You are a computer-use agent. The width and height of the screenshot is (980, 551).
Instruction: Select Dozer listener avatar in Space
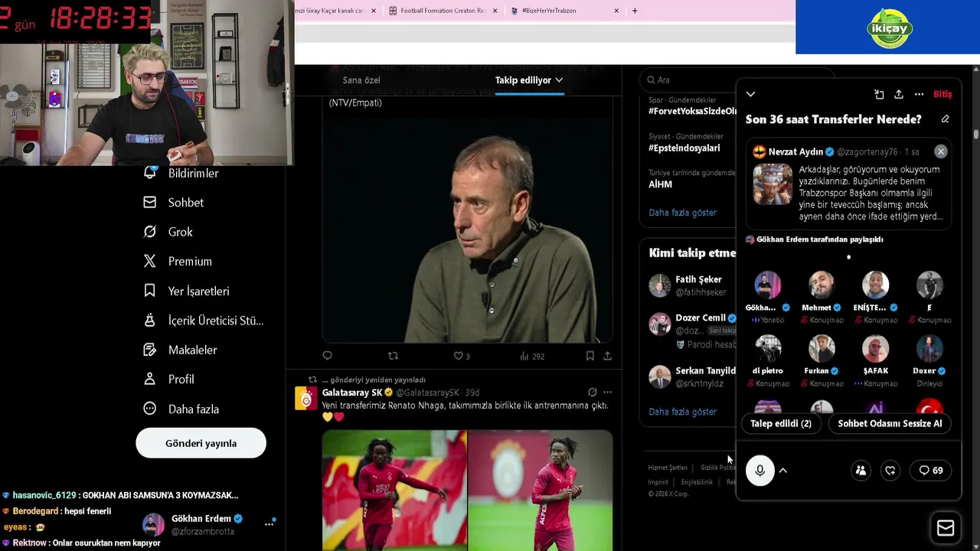(929, 348)
